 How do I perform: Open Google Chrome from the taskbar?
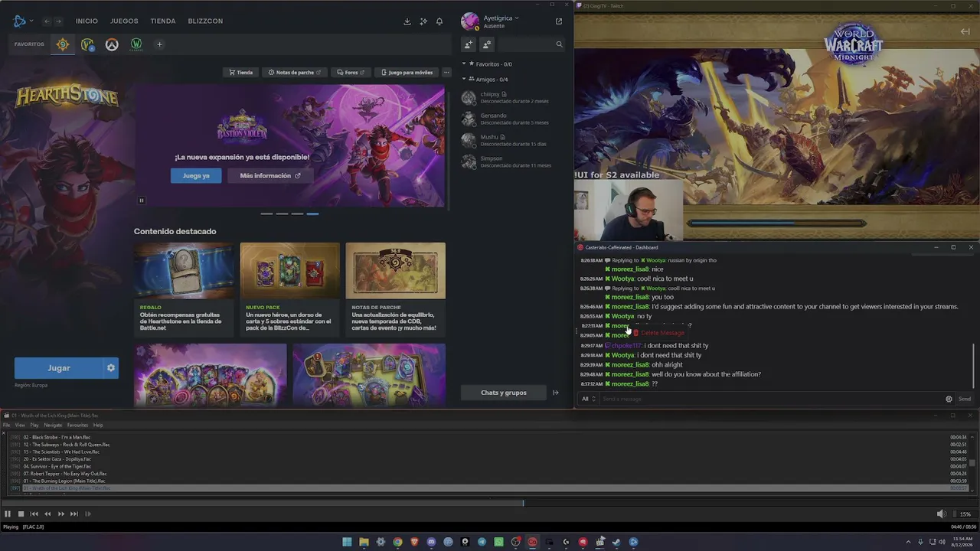[397, 542]
